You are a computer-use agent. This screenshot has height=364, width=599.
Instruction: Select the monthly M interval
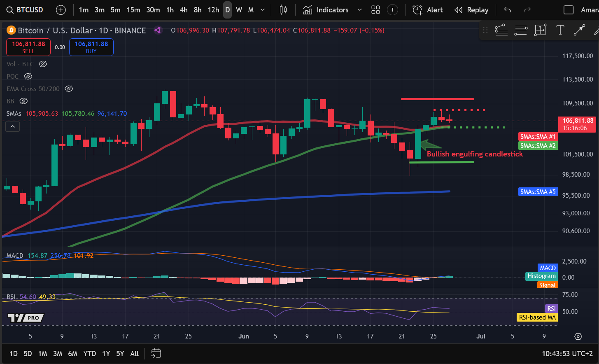251,10
